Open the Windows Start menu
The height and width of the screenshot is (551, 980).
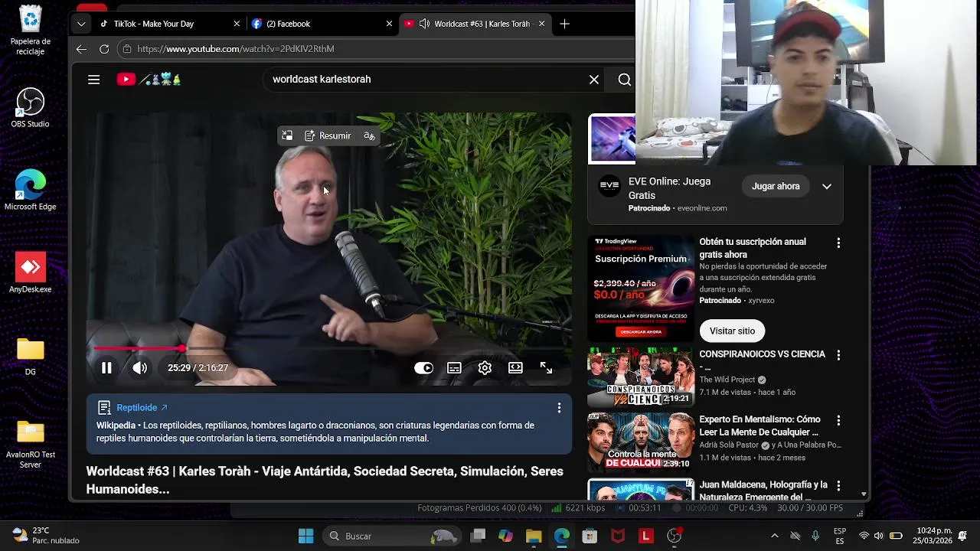point(305,536)
